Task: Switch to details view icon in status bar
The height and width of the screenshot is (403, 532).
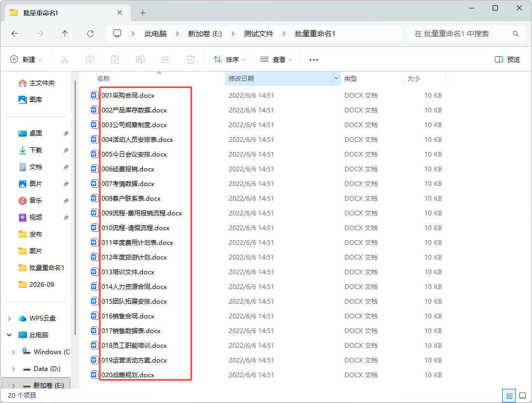Action: [x=509, y=396]
